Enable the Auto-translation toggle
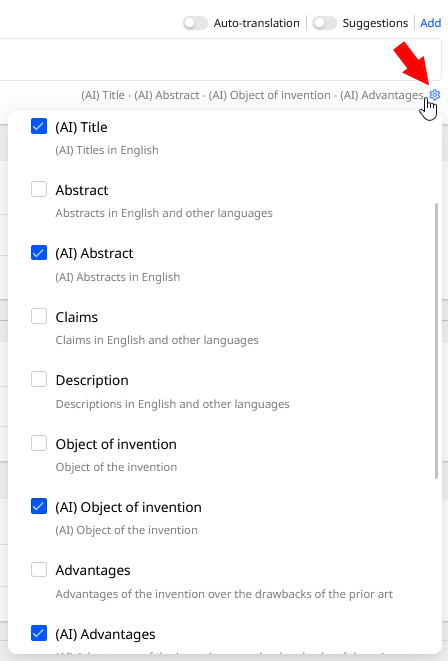Screen dimensions: 448x661 [196, 23]
